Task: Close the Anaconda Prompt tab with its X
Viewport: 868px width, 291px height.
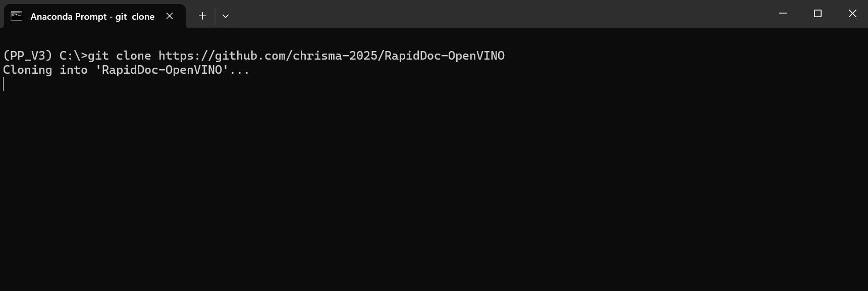Action: (169, 16)
